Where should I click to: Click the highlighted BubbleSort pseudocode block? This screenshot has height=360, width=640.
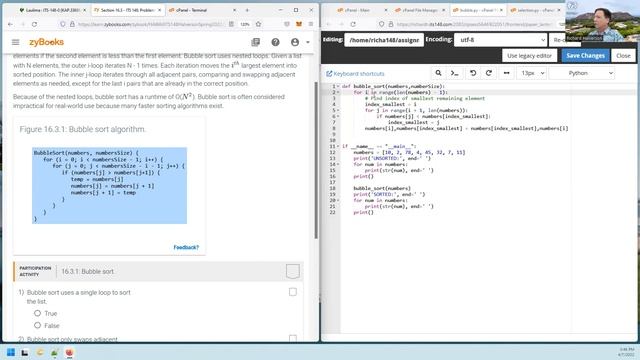(109, 186)
